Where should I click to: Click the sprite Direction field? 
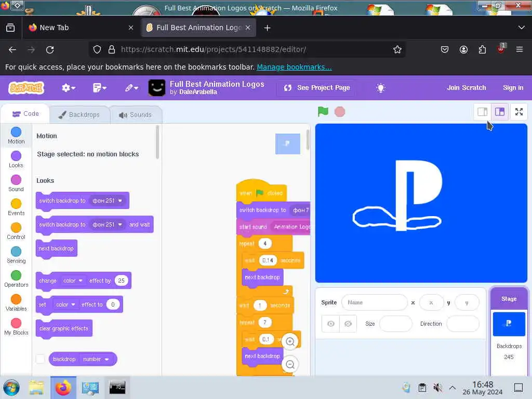[x=463, y=324]
